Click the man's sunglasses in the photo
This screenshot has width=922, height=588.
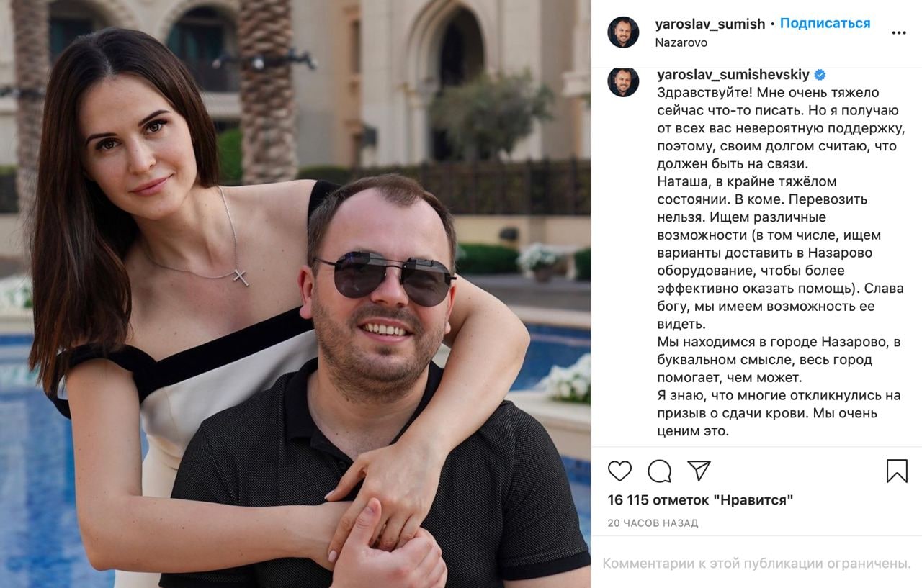click(x=384, y=279)
